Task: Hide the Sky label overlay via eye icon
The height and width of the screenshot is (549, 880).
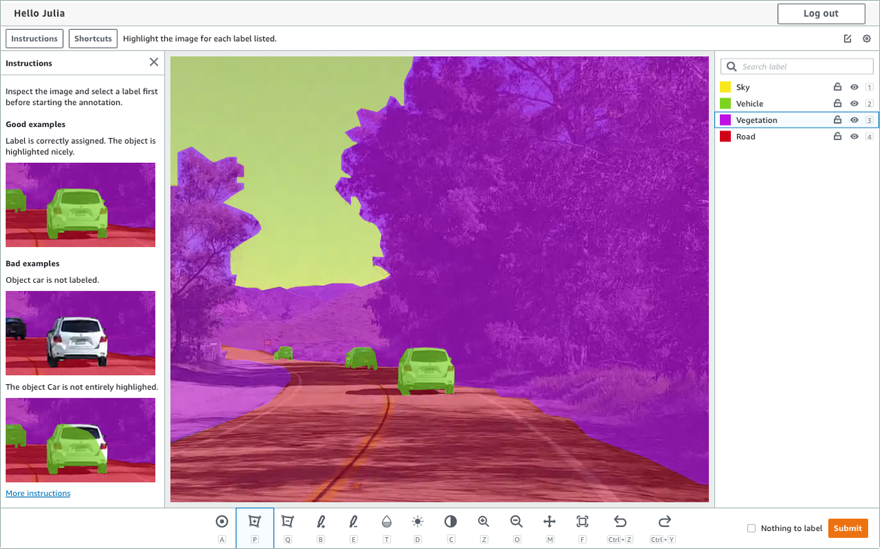Action: (854, 87)
